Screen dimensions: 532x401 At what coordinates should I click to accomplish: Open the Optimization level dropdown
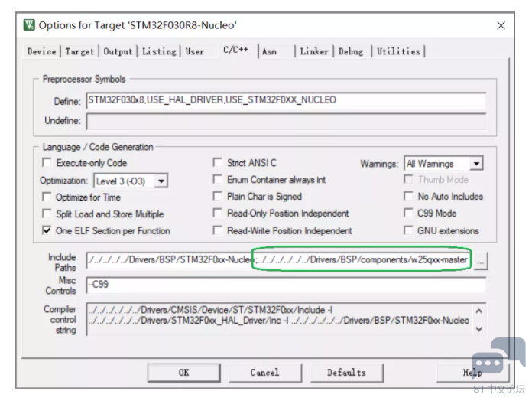pyautogui.click(x=161, y=181)
